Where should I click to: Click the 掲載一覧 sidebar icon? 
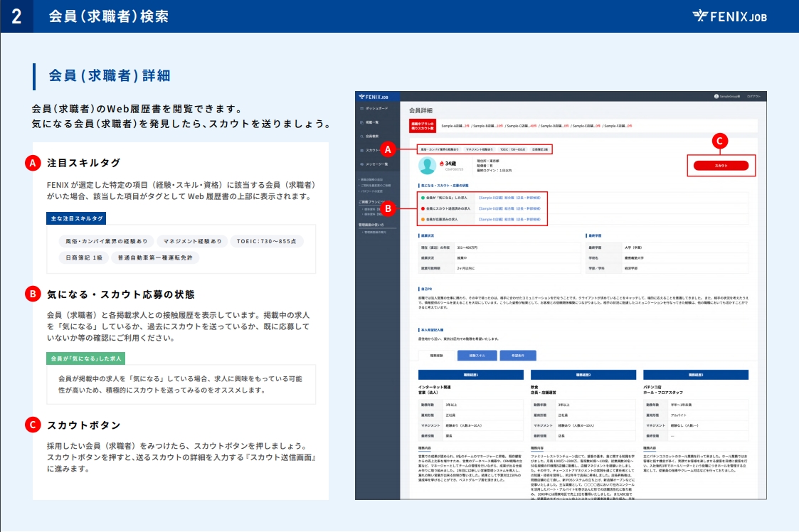(x=361, y=122)
